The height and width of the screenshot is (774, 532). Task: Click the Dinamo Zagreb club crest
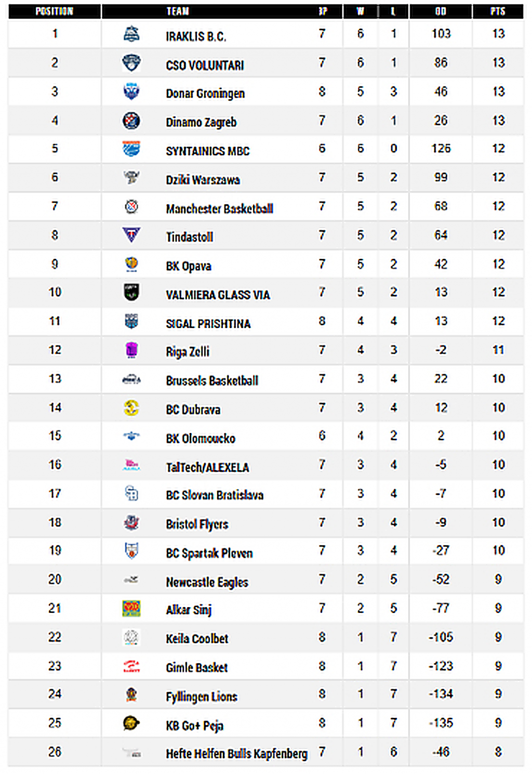point(131,121)
